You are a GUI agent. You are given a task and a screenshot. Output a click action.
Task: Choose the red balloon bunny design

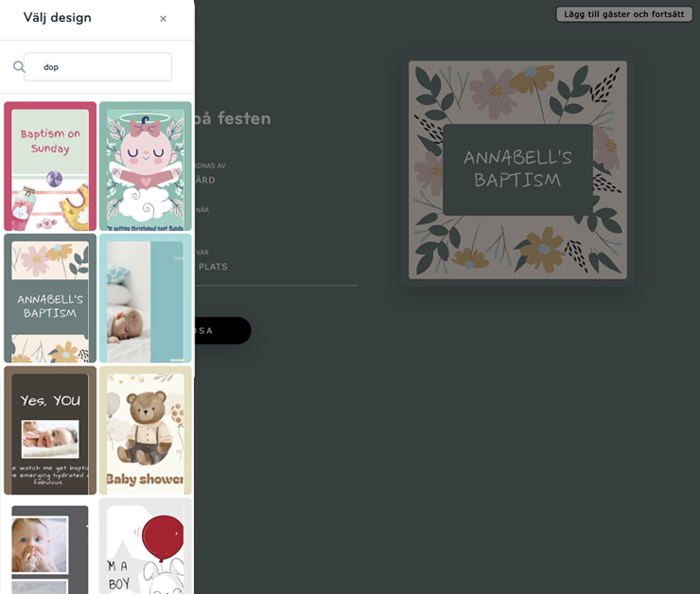[x=146, y=547]
